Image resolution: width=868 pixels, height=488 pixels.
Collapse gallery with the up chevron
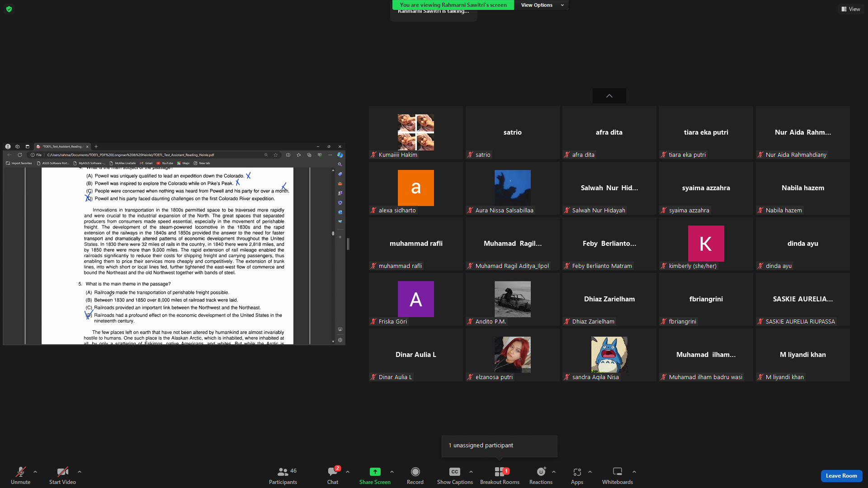(609, 96)
